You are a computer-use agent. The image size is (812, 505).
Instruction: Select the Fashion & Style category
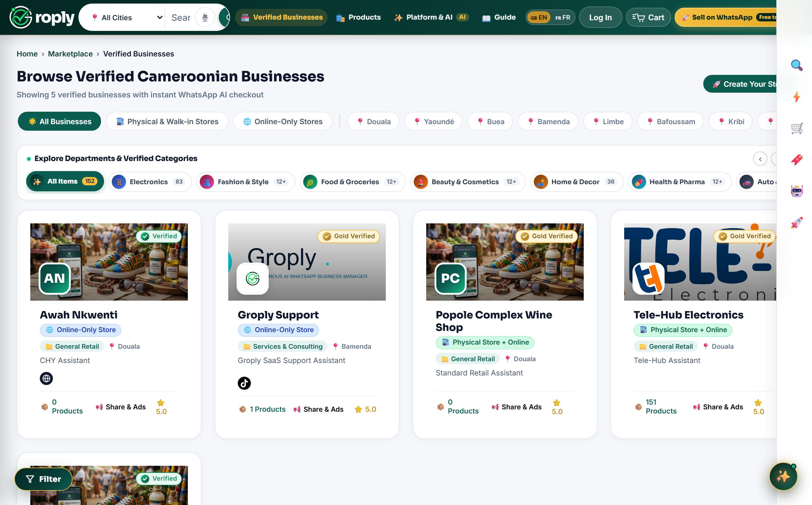point(246,182)
